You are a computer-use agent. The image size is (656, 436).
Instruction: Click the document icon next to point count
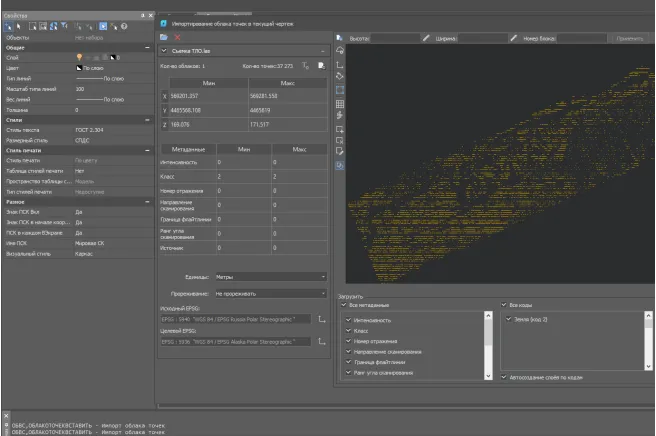click(x=321, y=65)
